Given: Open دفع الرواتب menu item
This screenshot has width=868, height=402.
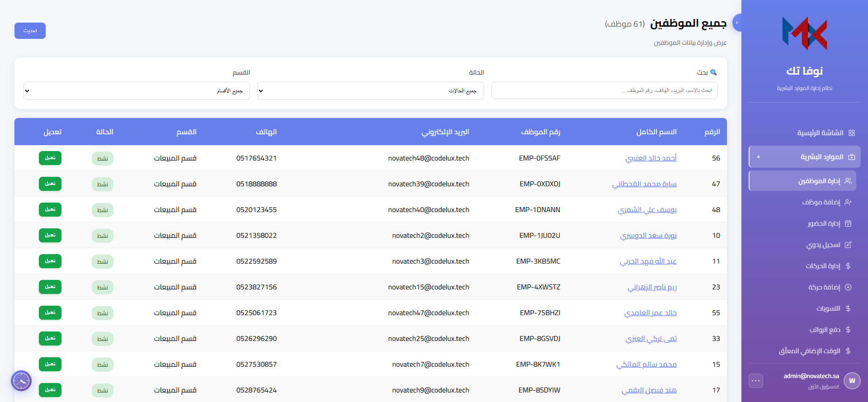Looking at the screenshot, I should pos(802,330).
